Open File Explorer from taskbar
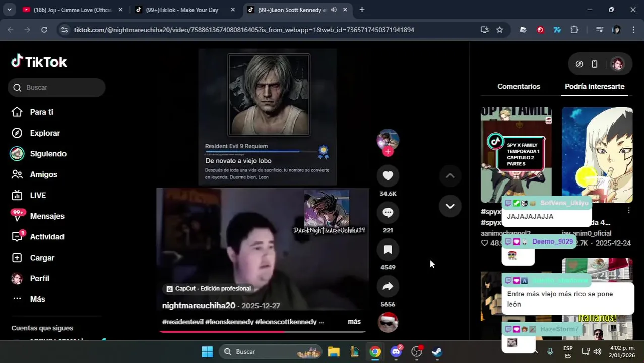644x363 pixels. (x=334, y=351)
